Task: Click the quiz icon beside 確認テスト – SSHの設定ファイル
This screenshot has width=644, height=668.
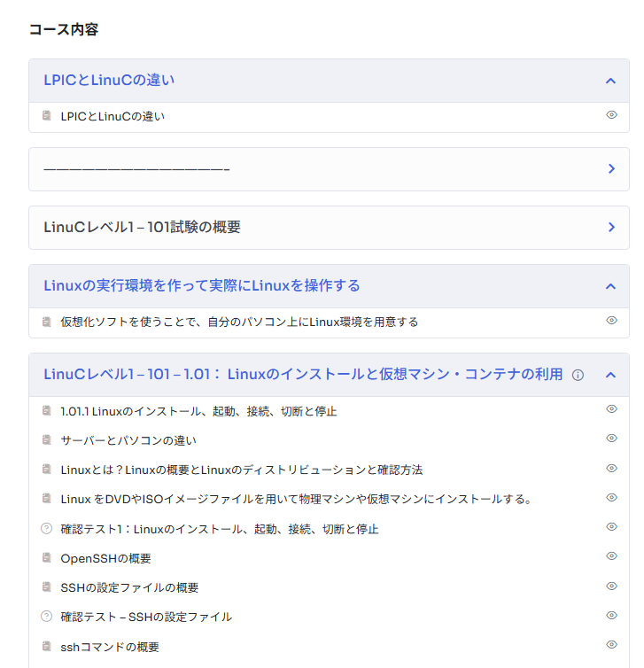Action: [x=47, y=617]
